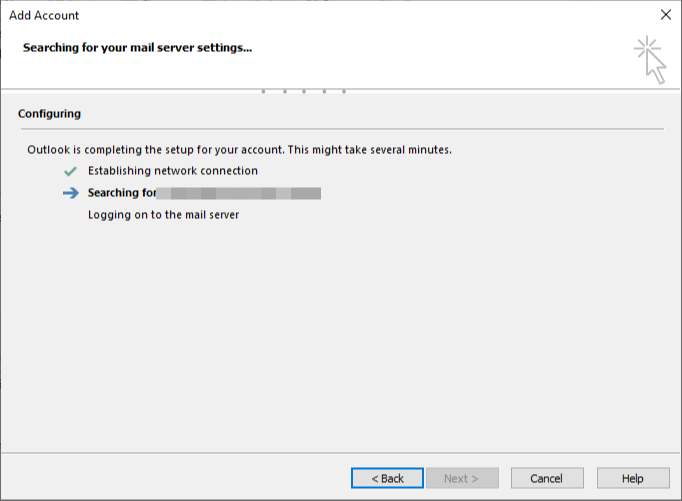Click 'Searching for your mail server settings...' heading
The height and width of the screenshot is (501, 682).
[137, 47]
